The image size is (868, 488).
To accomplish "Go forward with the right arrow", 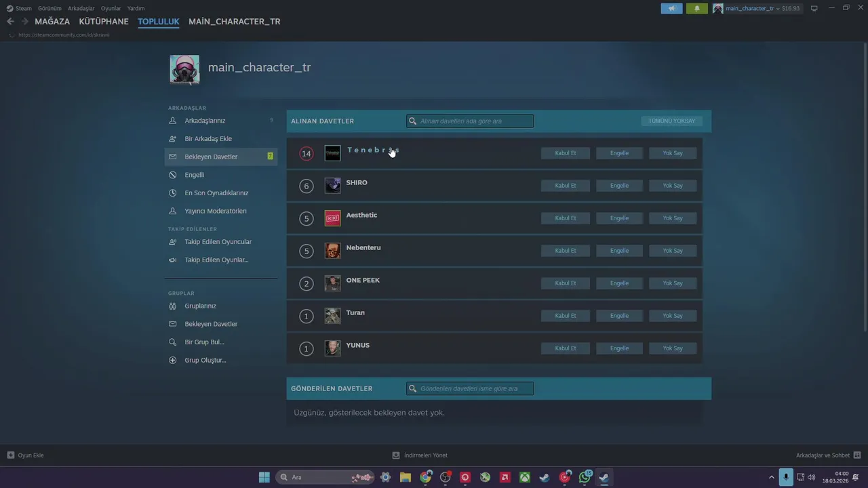I will click(x=25, y=21).
